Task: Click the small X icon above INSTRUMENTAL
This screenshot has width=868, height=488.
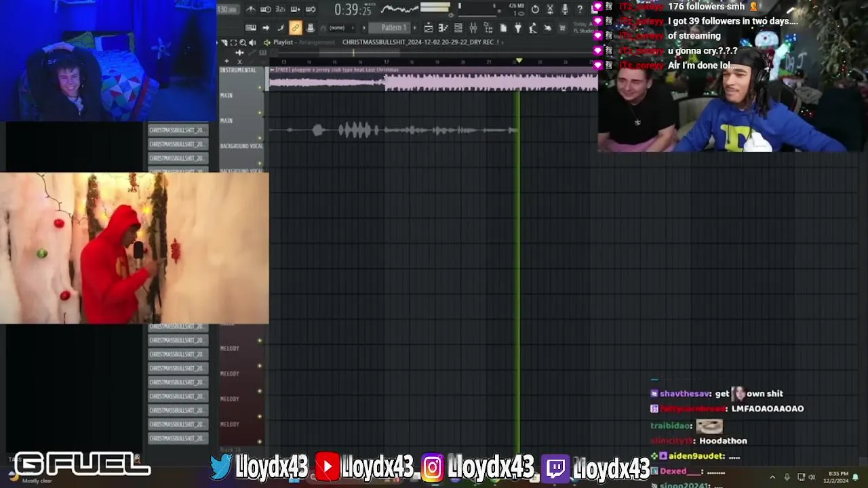Action: 239,62
